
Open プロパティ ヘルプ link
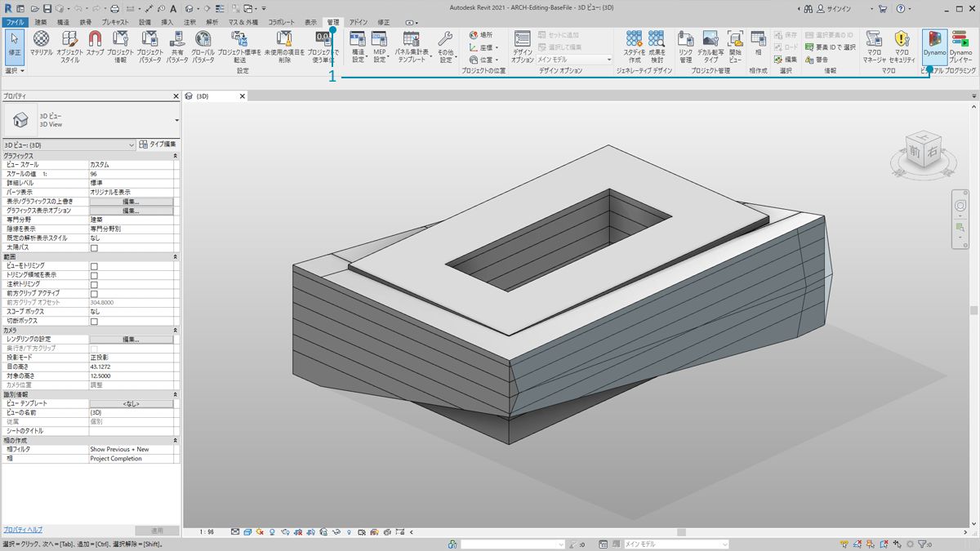click(23, 530)
